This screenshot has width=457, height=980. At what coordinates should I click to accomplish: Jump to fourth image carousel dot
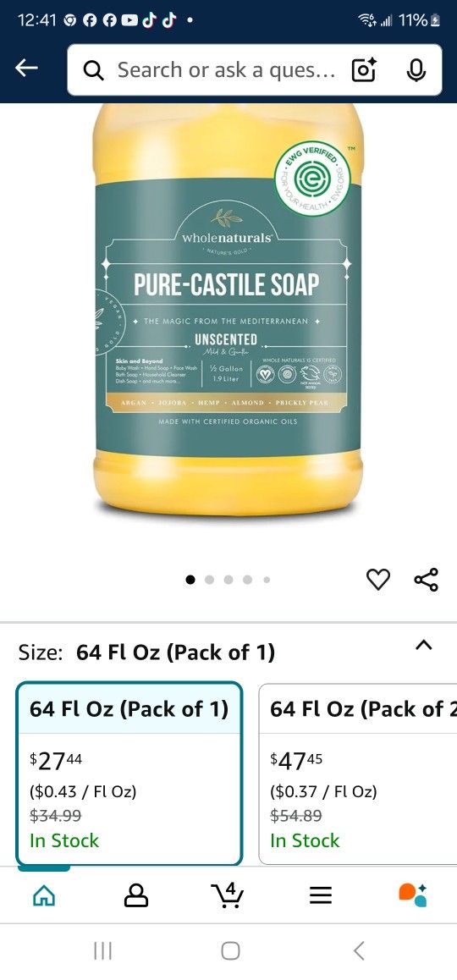[248, 580]
